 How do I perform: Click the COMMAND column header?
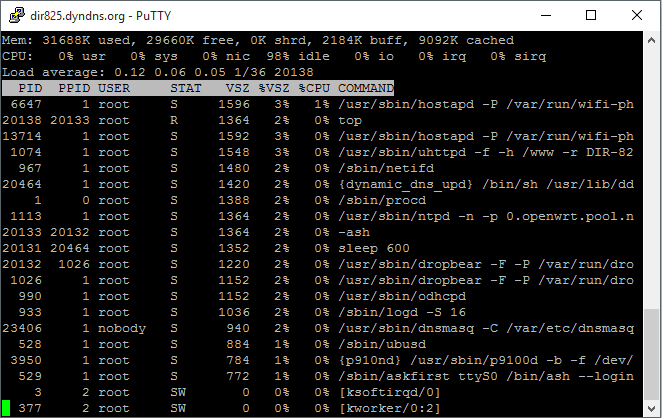click(x=366, y=88)
